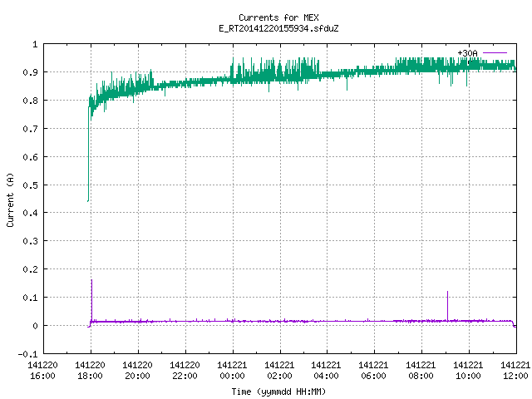The image size is (532, 399).
Task: Click the green trace's lowest point near 0.44
Action: pos(88,201)
